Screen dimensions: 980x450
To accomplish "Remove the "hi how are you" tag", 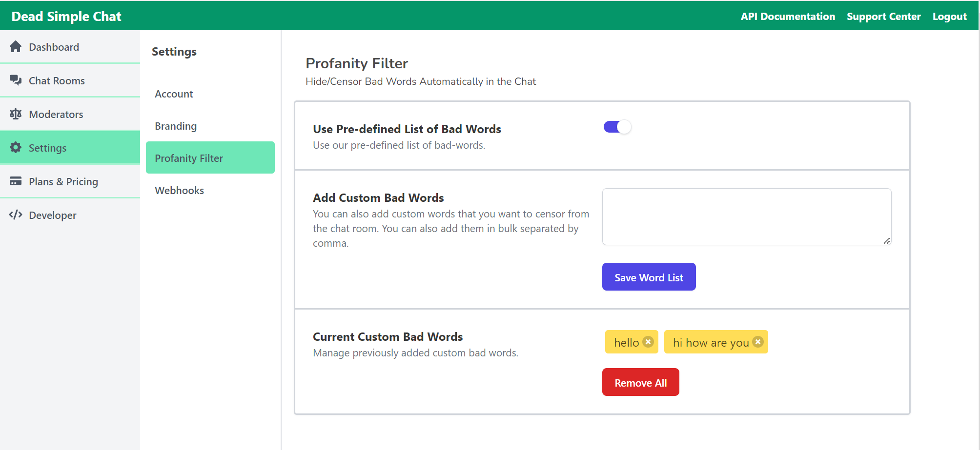I will [x=758, y=342].
